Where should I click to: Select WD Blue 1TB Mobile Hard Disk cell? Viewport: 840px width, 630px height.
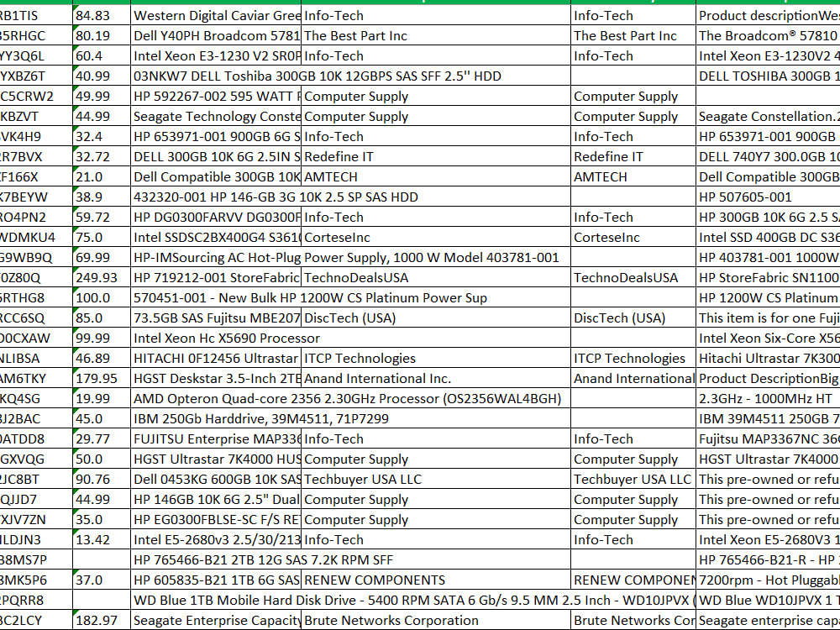coord(216,600)
